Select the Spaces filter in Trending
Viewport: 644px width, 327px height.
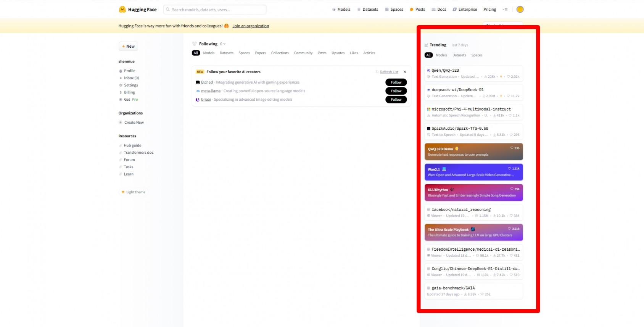pos(477,55)
